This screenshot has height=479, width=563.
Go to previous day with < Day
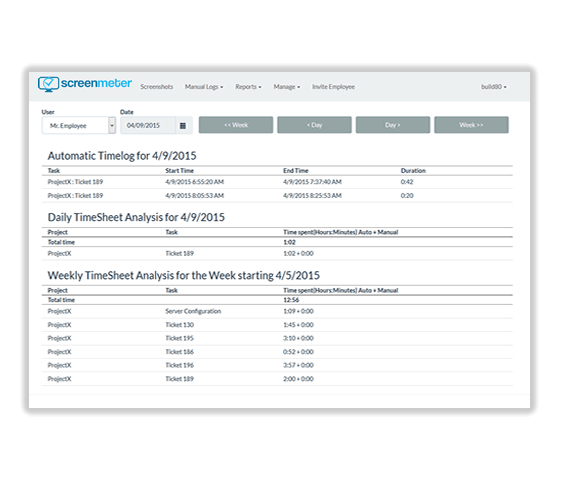[315, 125]
